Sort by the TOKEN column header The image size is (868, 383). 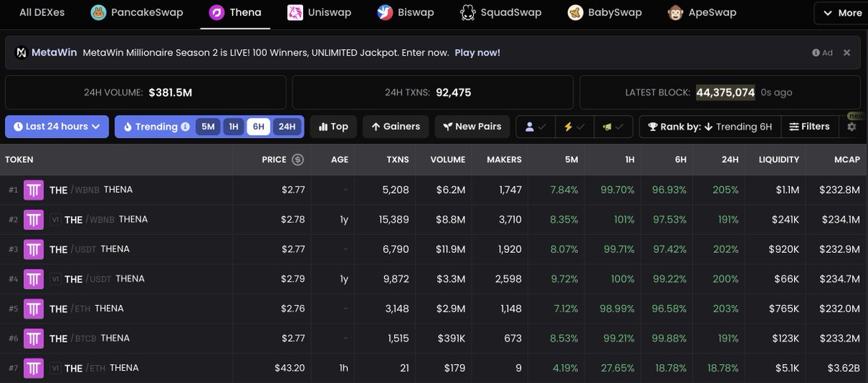tap(20, 159)
